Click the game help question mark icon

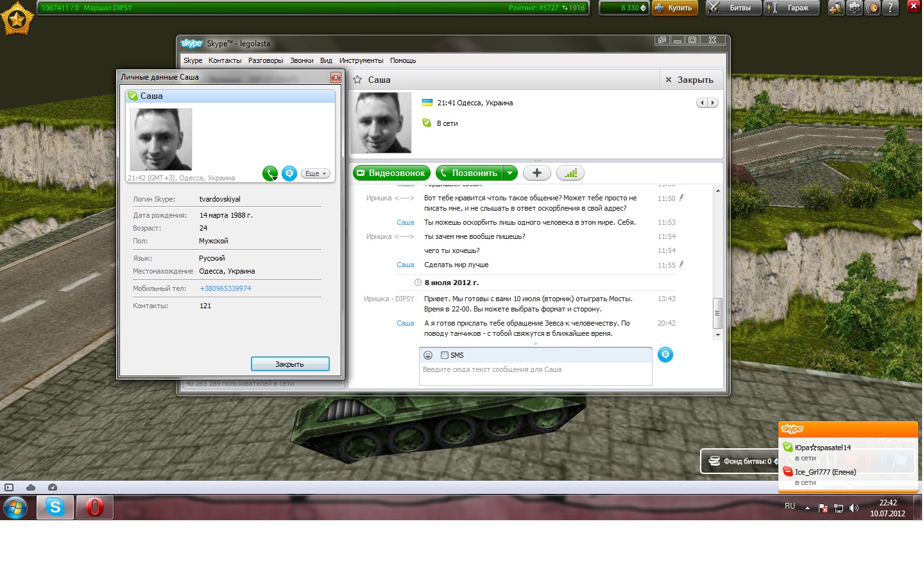tap(890, 8)
